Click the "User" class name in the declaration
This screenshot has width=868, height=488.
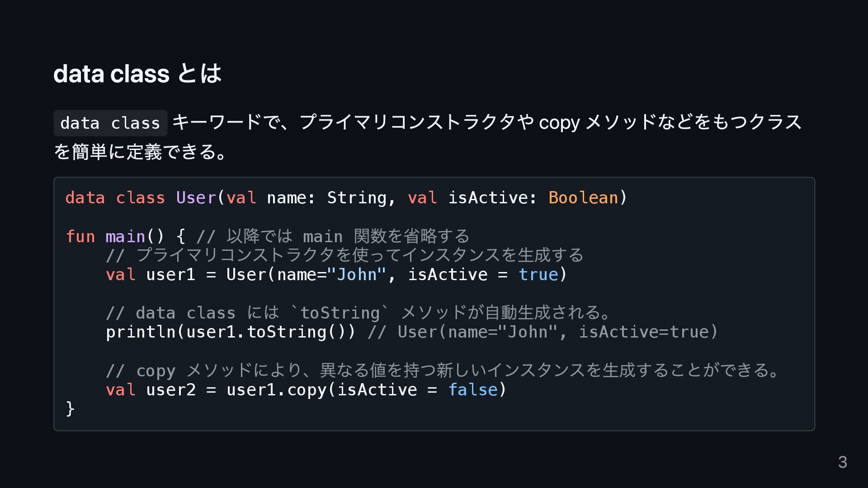(x=196, y=198)
